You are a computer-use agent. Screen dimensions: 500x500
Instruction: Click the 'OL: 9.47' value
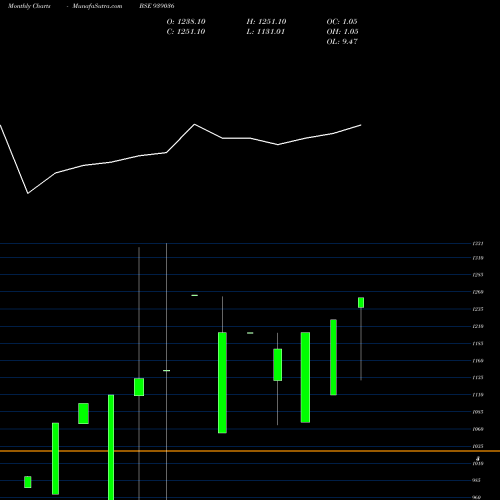[342, 42]
